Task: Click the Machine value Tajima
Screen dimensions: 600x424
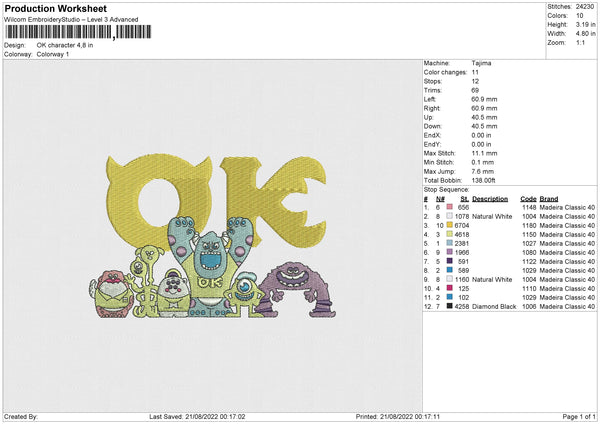Action: tap(481, 63)
